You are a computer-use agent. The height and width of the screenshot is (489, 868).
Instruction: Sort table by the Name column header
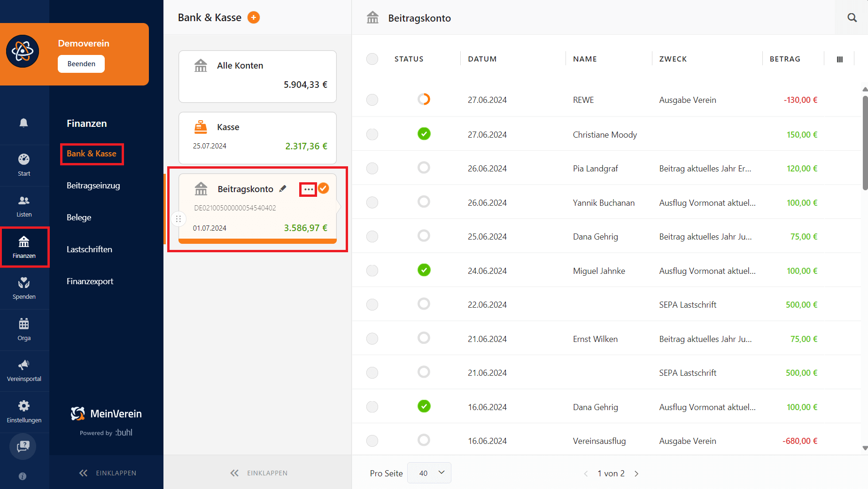click(585, 59)
